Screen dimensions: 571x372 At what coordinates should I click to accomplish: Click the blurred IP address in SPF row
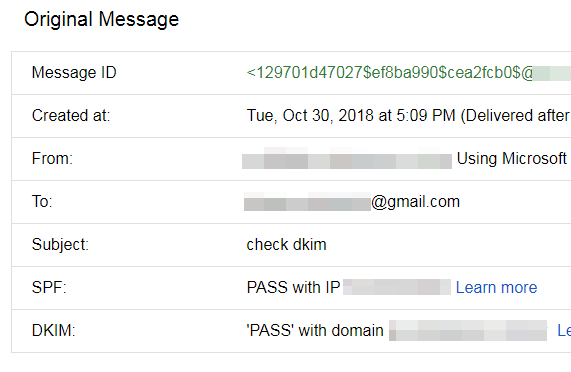coord(397,287)
